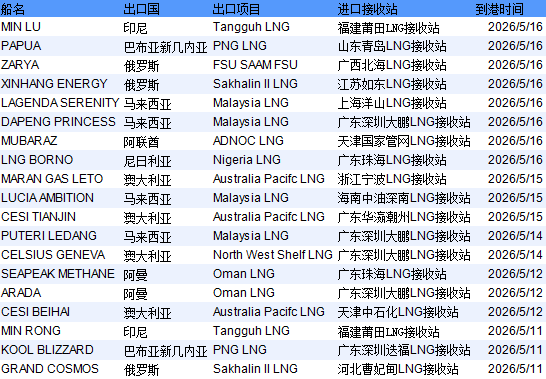Screen dimensions: 546x379
Task: Click the 船名 column header
Action: (x=13, y=9)
